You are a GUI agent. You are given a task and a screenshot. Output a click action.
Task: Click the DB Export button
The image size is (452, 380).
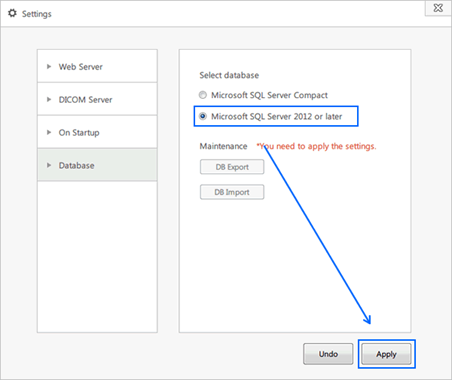[x=232, y=167]
